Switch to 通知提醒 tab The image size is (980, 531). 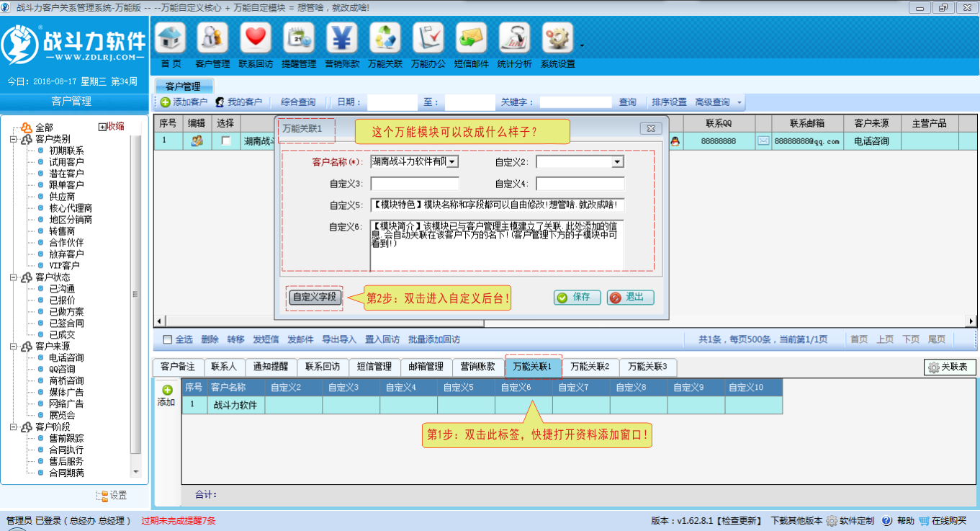click(270, 367)
